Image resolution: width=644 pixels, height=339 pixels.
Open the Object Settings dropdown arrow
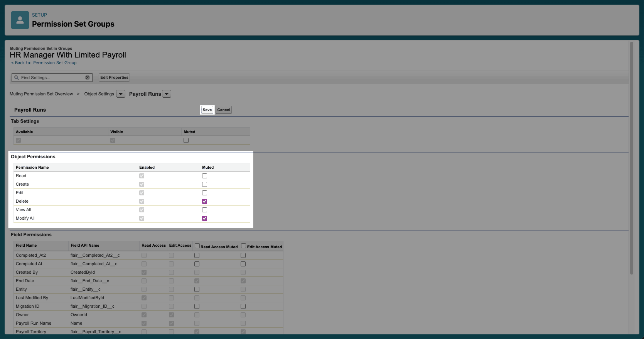click(x=121, y=94)
